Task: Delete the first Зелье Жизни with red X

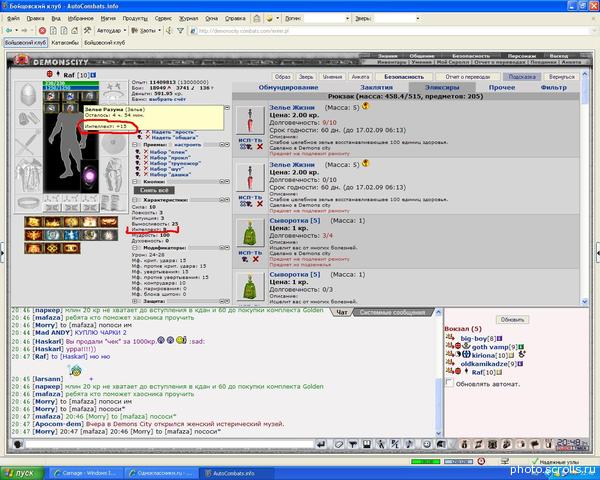Action: click(260, 147)
